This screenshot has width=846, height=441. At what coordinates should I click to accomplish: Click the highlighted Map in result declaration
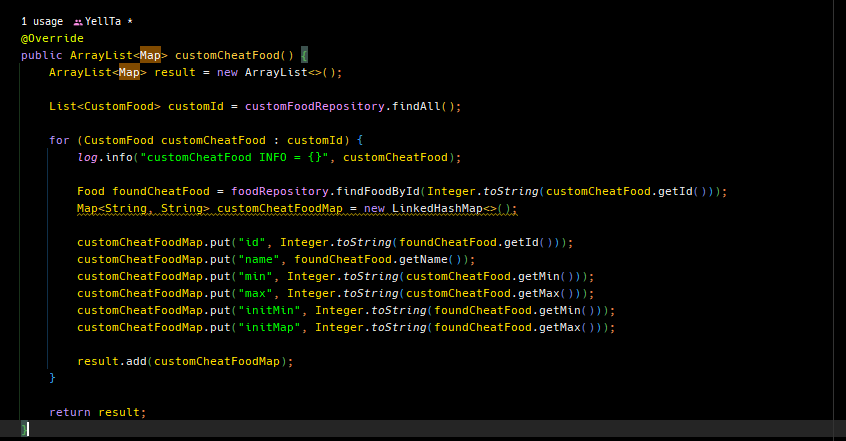129,72
